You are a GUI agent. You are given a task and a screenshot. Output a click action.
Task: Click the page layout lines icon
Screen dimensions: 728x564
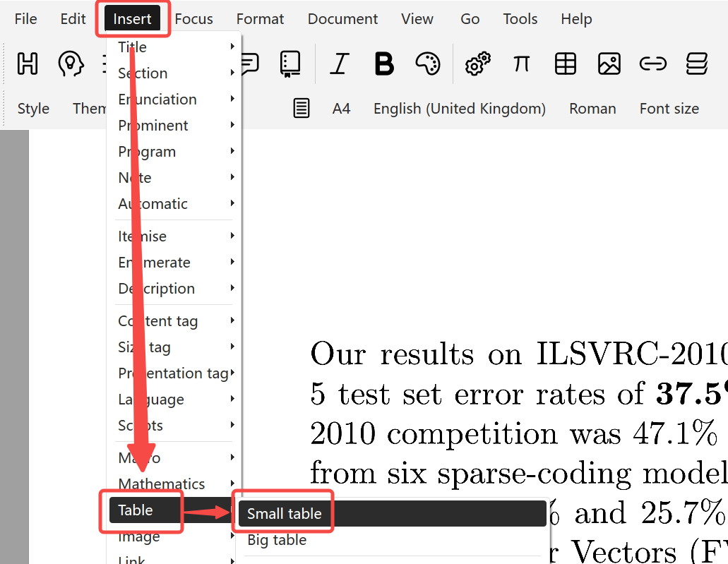click(x=302, y=108)
